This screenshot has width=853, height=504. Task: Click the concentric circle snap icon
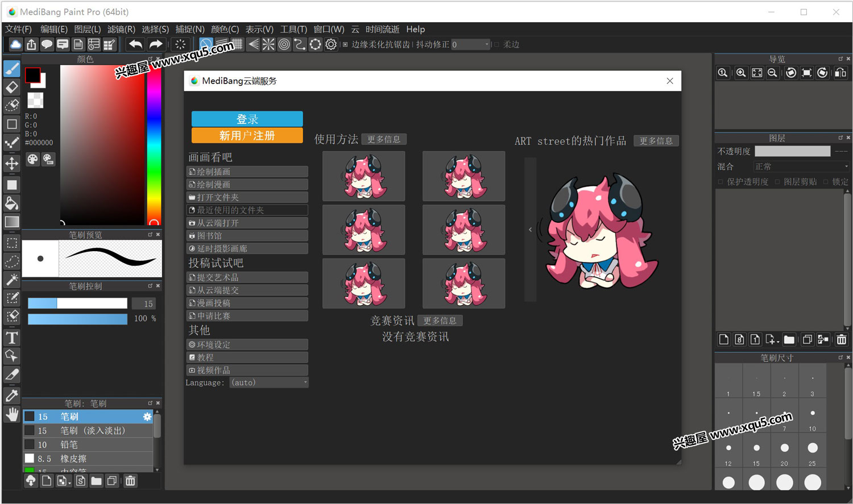tap(284, 44)
